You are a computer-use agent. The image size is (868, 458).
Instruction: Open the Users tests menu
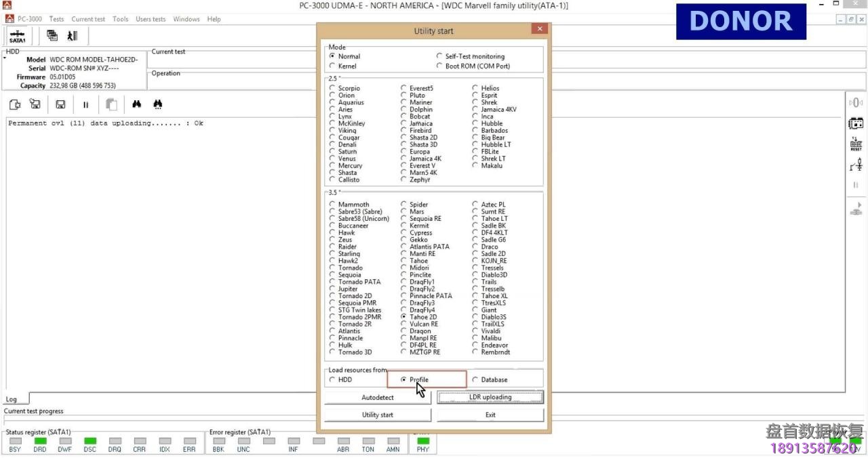tap(151, 19)
